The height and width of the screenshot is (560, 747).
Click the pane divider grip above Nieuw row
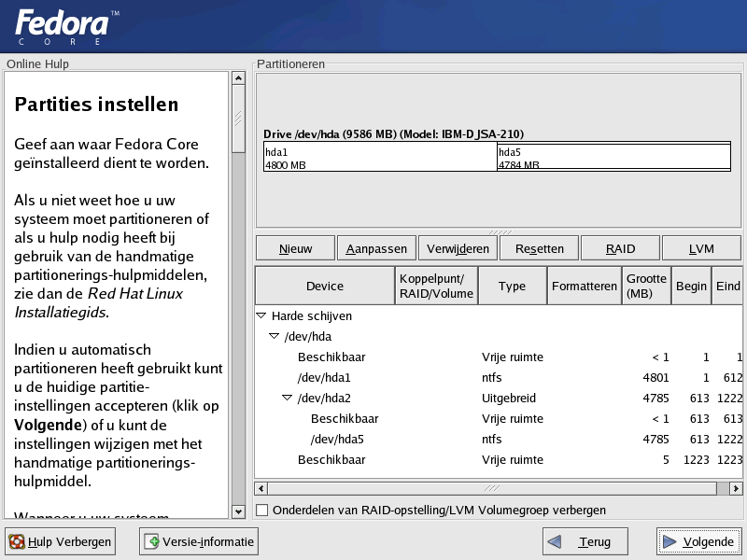coord(500,231)
